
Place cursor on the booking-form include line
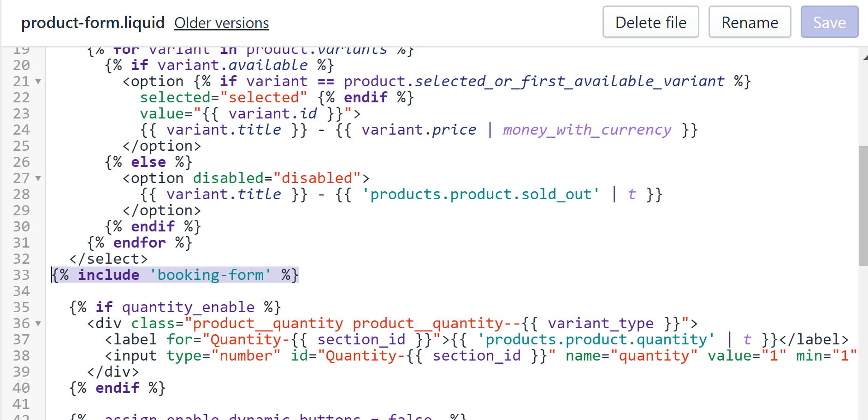[175, 275]
